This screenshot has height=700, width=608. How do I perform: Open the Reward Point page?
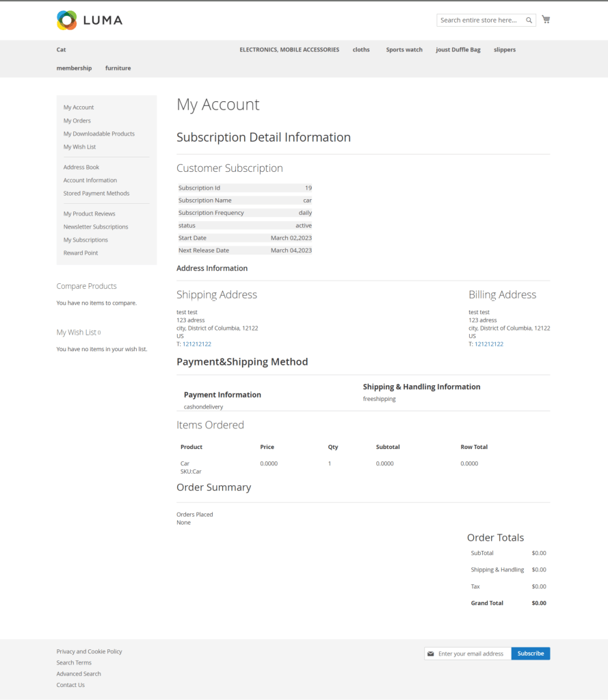coord(81,252)
